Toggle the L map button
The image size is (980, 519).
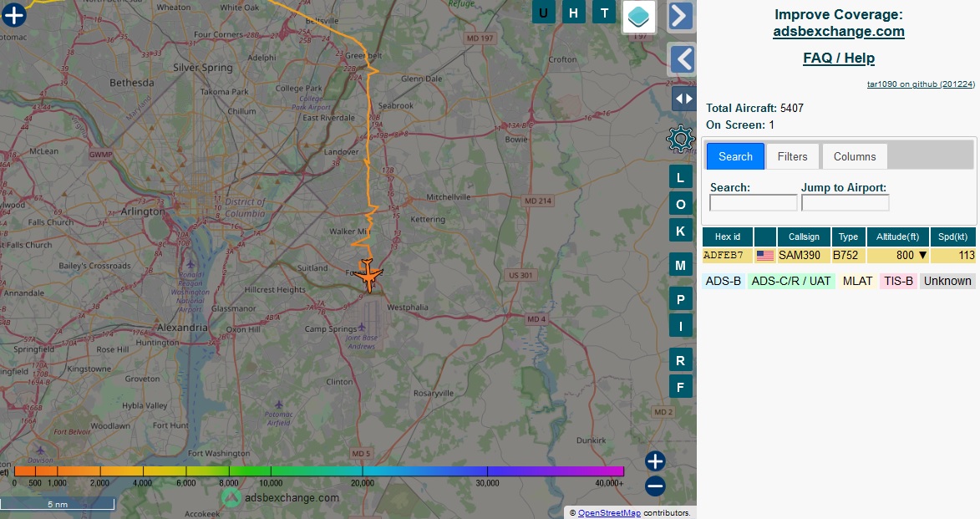pos(681,177)
